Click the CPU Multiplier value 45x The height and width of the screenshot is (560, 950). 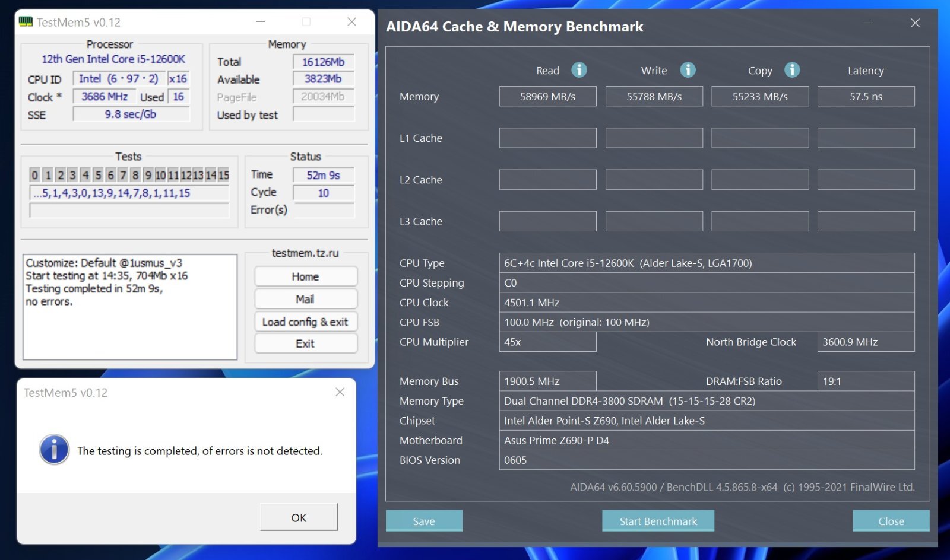[x=547, y=342]
